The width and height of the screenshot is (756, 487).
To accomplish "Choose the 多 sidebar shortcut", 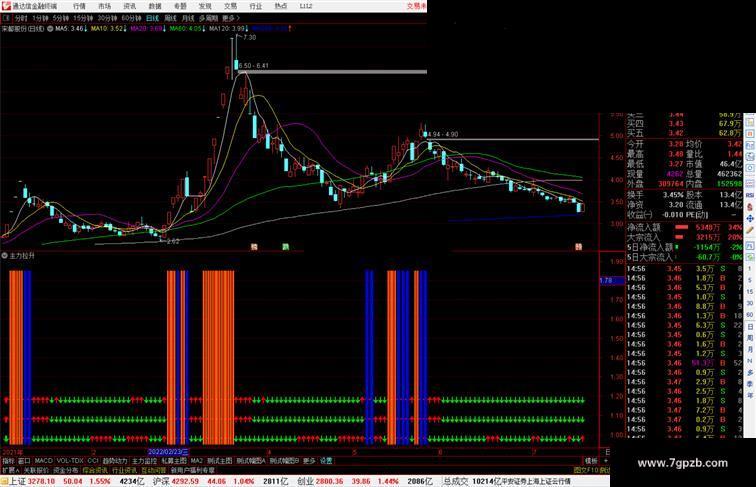I will [x=750, y=372].
